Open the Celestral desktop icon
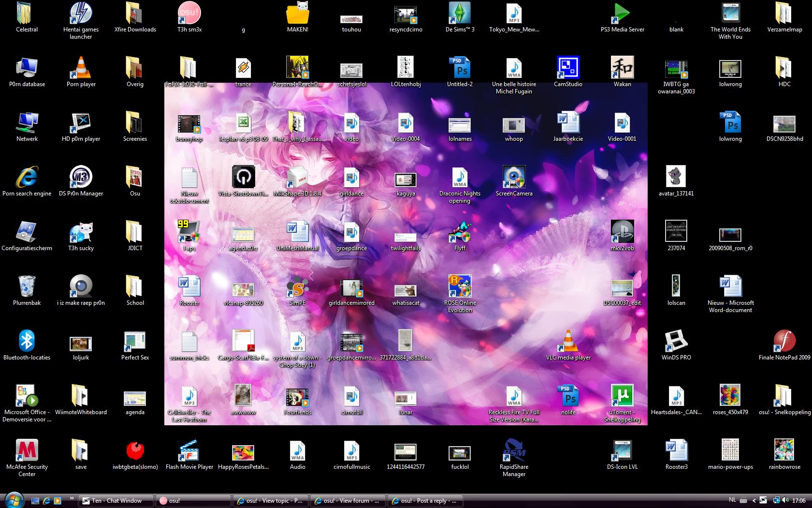Image resolution: width=812 pixels, height=508 pixels. point(27,18)
